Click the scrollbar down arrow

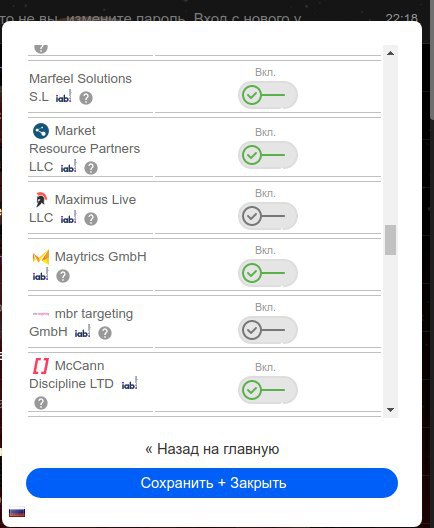click(x=391, y=410)
